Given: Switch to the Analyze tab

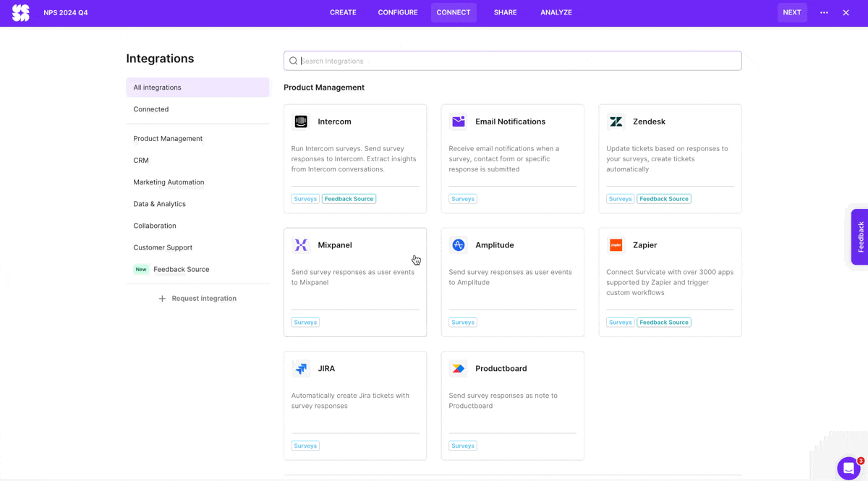Looking at the screenshot, I should (x=556, y=12).
